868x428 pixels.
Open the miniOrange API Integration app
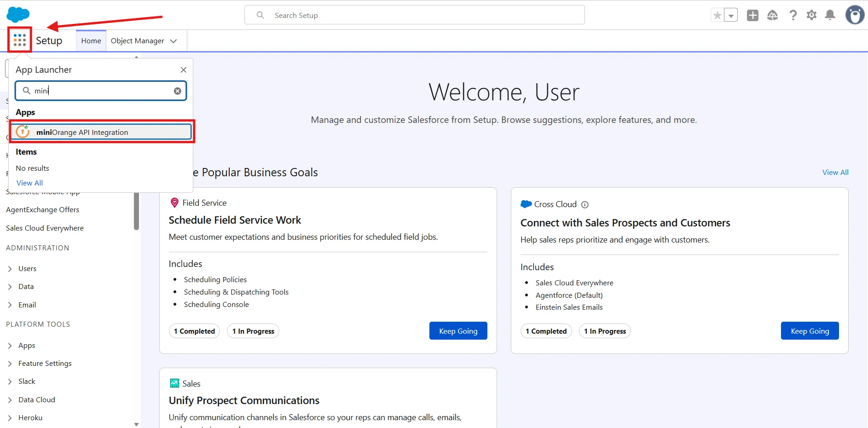click(x=101, y=132)
